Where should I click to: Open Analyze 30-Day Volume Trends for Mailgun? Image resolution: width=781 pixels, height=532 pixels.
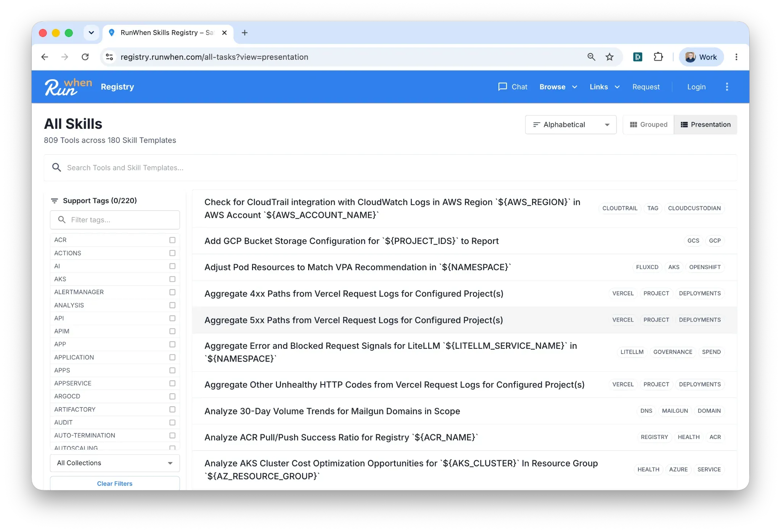point(464,411)
